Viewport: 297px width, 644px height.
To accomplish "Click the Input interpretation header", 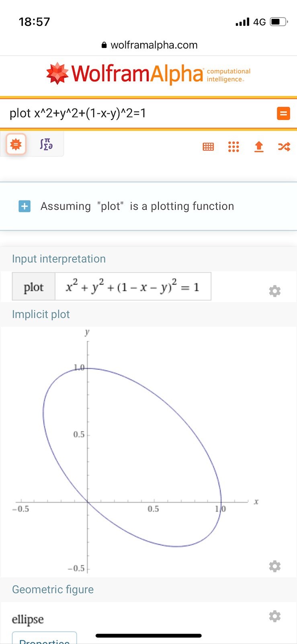I will coord(59,259).
